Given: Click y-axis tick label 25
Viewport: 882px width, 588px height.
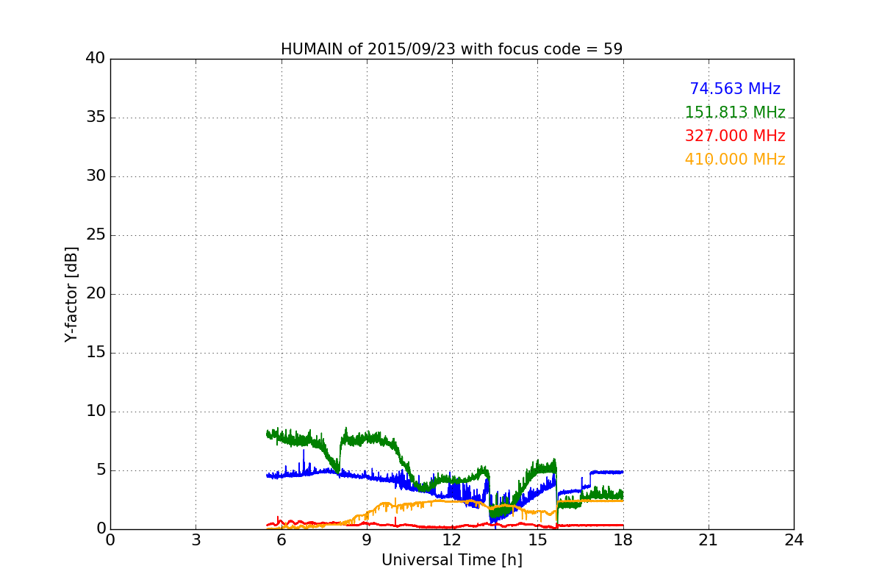Looking at the screenshot, I should pyautogui.click(x=96, y=235).
